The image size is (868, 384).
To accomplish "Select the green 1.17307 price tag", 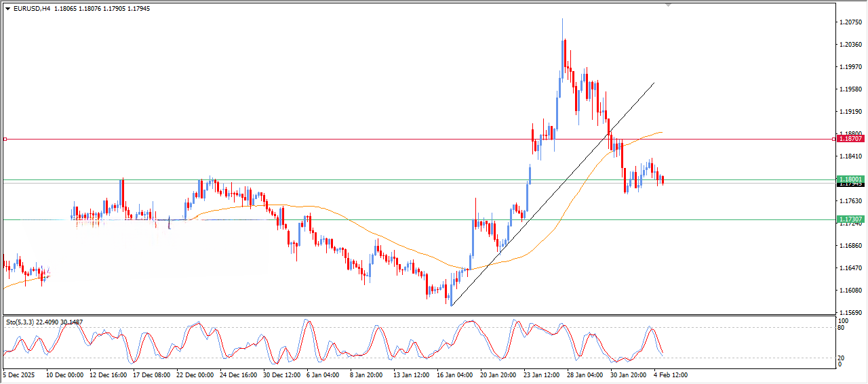I will click(x=850, y=219).
